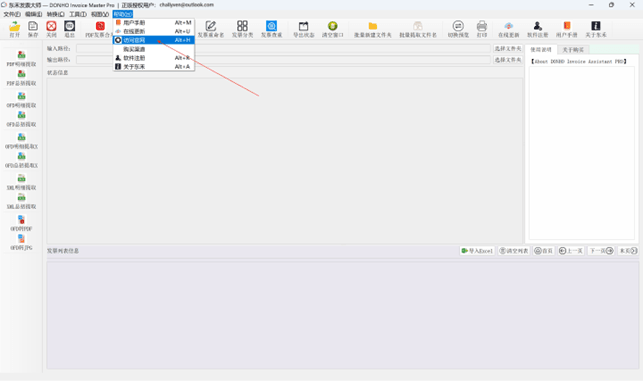Screen dimensions: 643x381
Task: Select OFD总括提取X in the left sidebar
Action: click(x=21, y=160)
